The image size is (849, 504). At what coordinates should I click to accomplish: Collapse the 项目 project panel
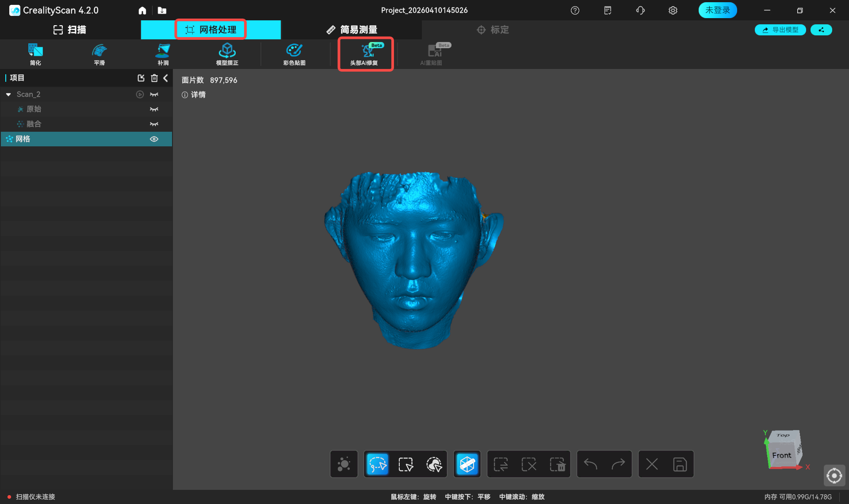tap(166, 78)
